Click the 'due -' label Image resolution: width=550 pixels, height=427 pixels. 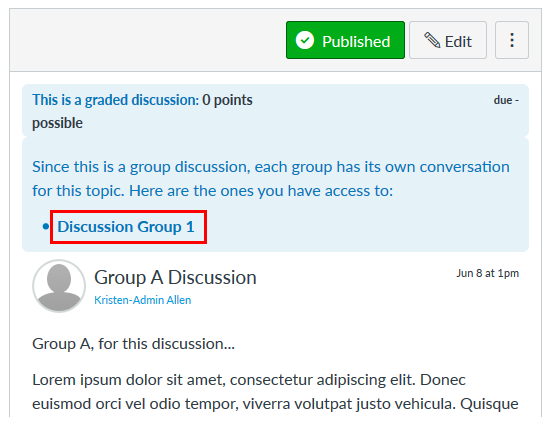click(x=506, y=100)
